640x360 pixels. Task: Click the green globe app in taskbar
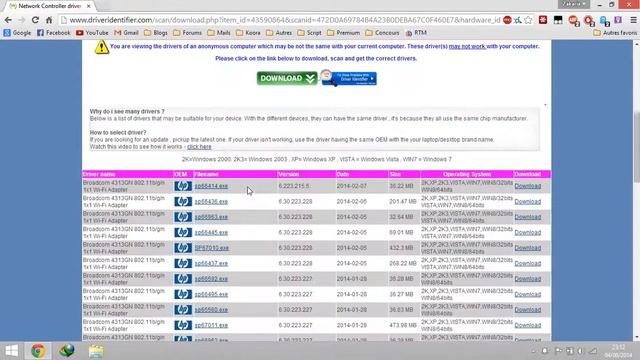point(67,351)
